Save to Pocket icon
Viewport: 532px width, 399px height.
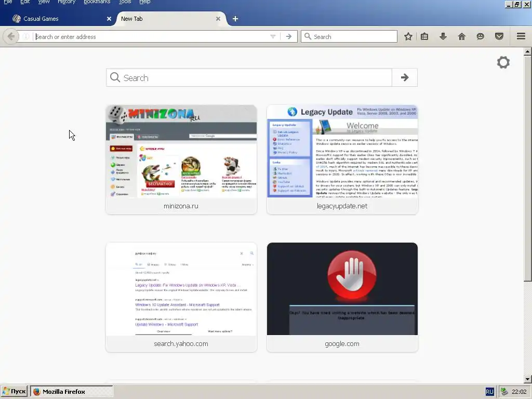[499, 36]
